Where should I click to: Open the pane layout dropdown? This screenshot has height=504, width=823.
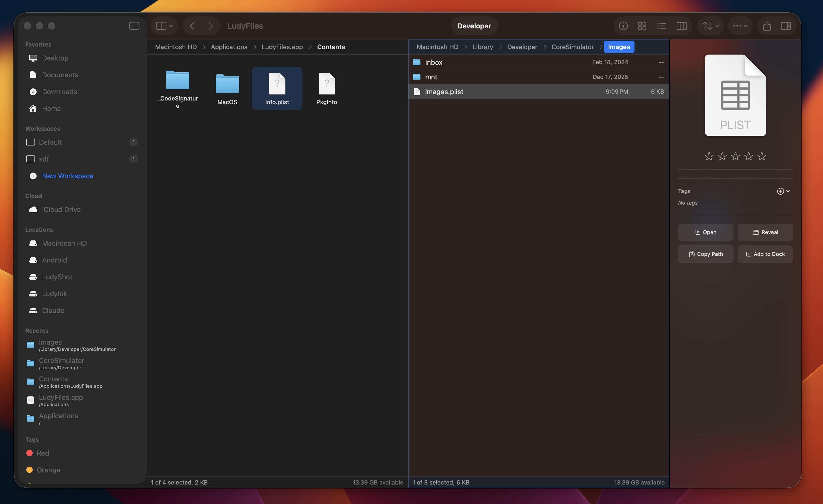pyautogui.click(x=164, y=26)
